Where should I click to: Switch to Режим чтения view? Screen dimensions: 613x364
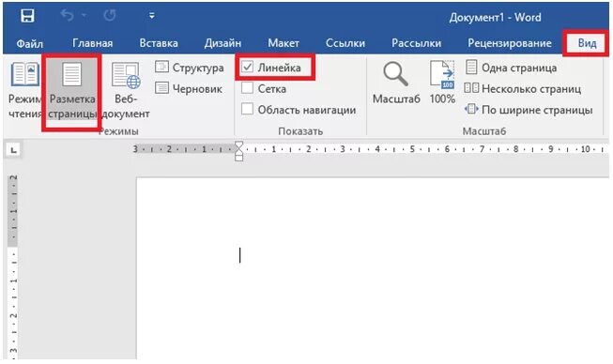pos(25,91)
